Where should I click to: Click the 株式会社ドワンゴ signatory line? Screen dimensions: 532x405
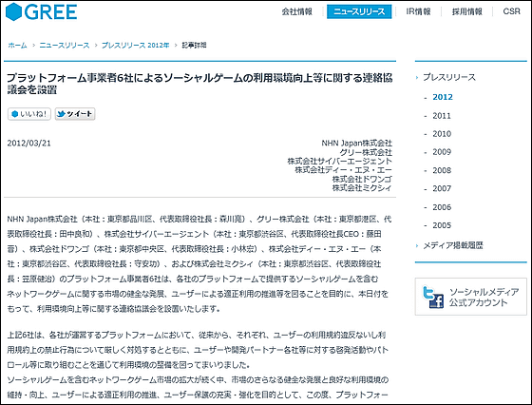tap(362, 179)
